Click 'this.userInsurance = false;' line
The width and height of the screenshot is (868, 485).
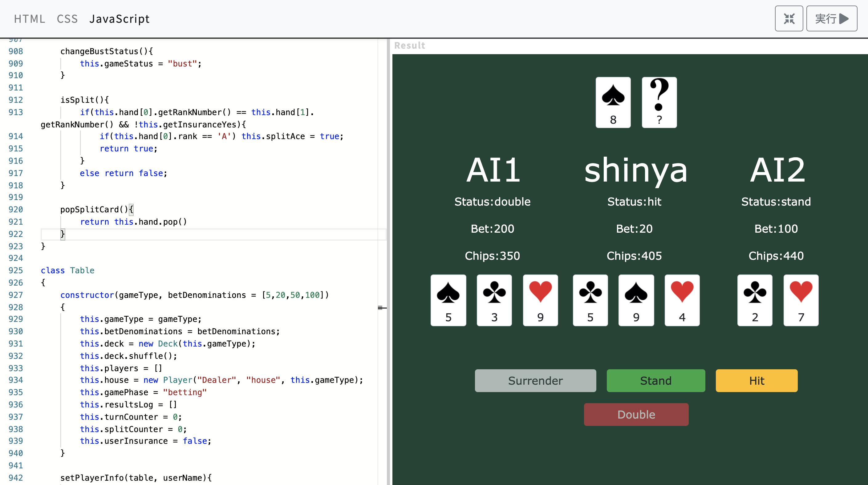pos(145,441)
